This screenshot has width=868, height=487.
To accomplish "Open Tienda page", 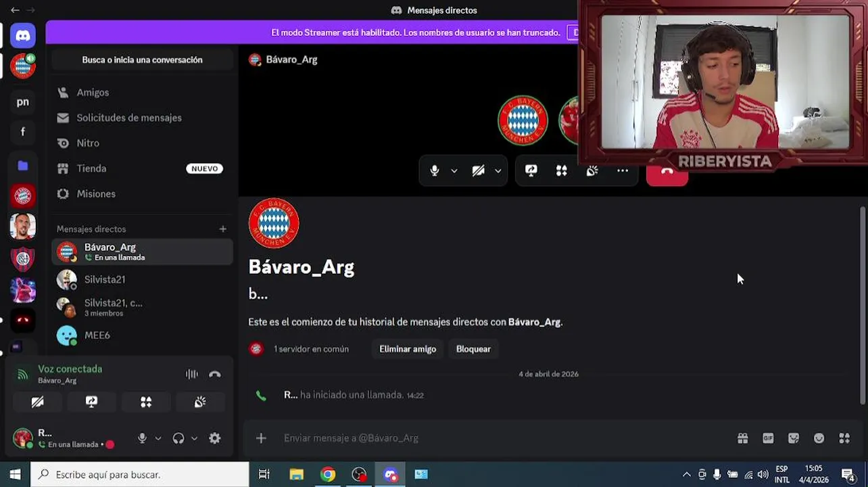I will (x=142, y=168).
